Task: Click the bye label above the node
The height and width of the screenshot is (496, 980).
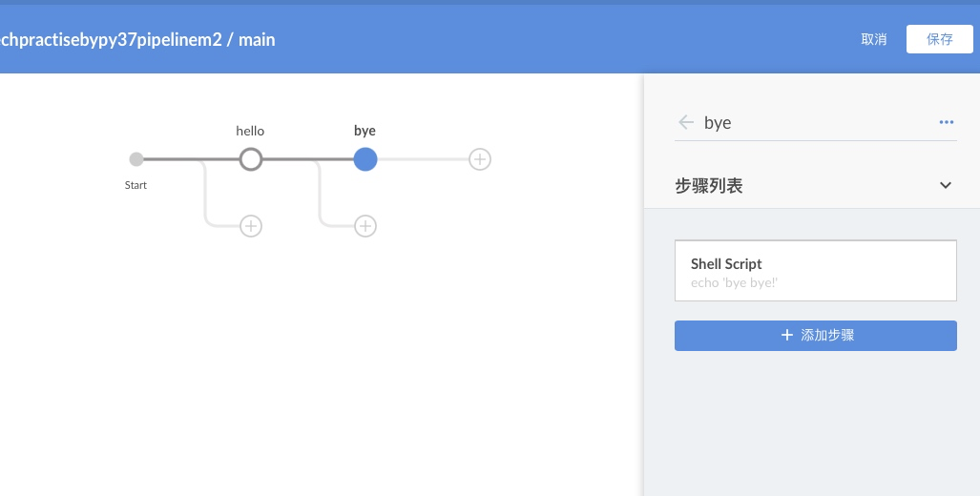Action: pyautogui.click(x=365, y=131)
